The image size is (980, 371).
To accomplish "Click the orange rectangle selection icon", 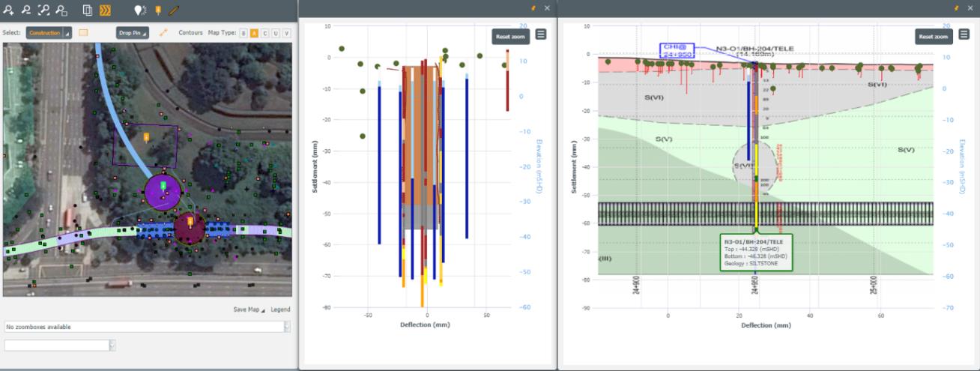I will tap(83, 33).
